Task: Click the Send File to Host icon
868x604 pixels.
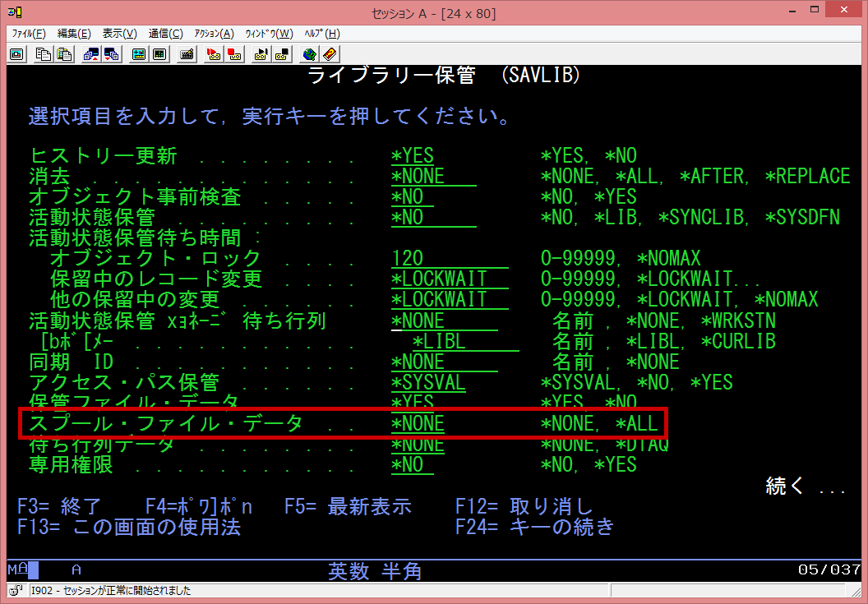Action: 91,54
